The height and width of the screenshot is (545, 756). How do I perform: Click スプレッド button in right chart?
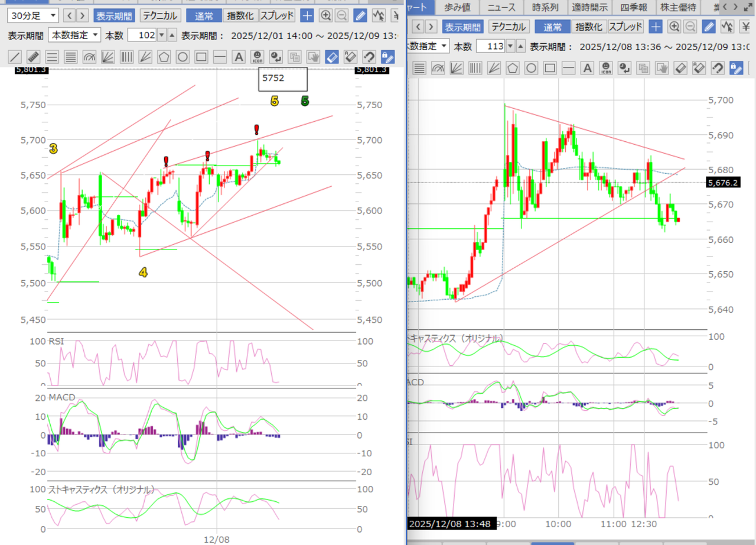pos(626,27)
